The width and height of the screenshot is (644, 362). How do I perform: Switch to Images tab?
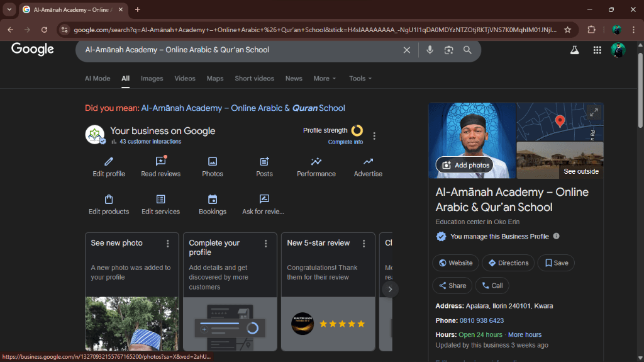pos(152,78)
